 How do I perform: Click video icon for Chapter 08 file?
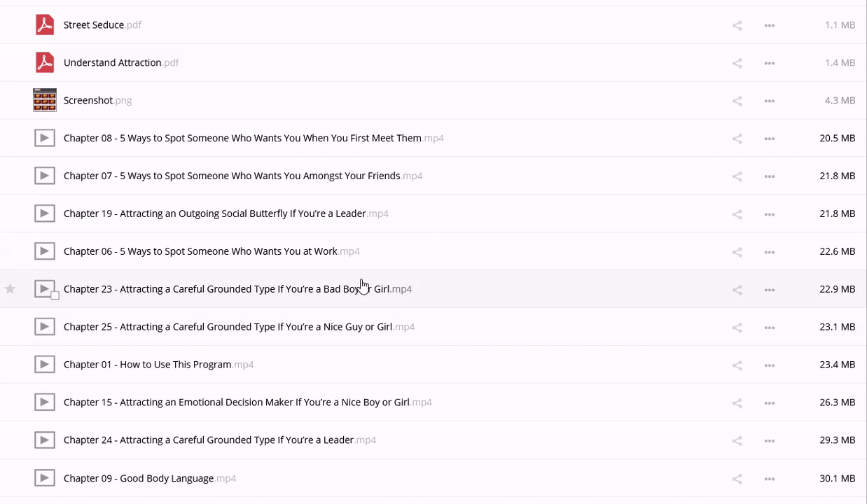(x=45, y=138)
